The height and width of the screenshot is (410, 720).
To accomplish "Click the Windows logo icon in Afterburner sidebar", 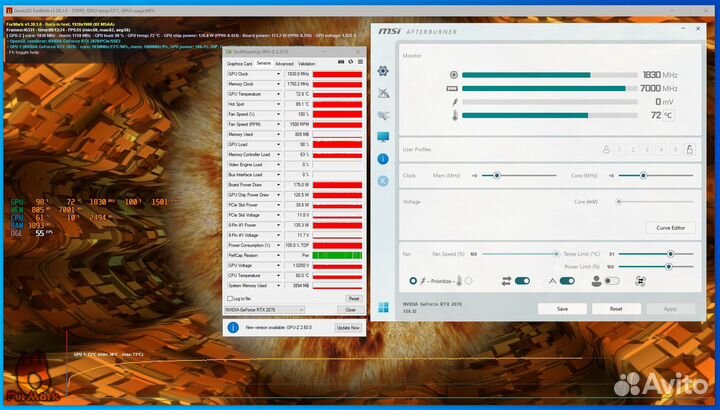I will click(383, 307).
